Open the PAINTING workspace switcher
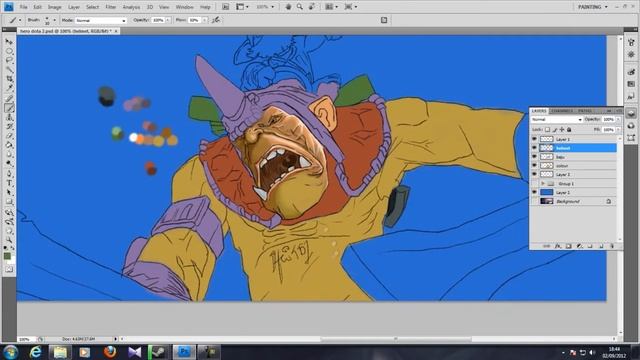The width and height of the screenshot is (640, 360). coord(592,7)
